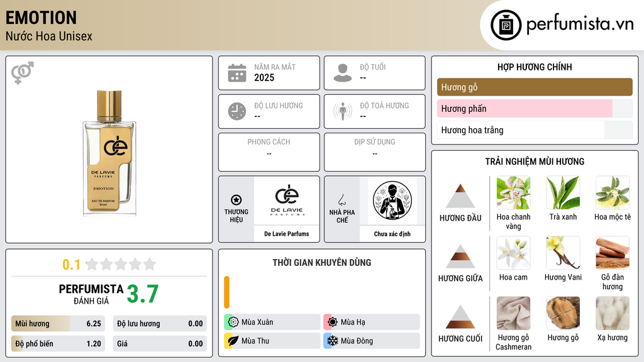Click the Độ lưu hương 0.00 score bar
The width and height of the screenshot is (644, 362).
coord(160,324)
